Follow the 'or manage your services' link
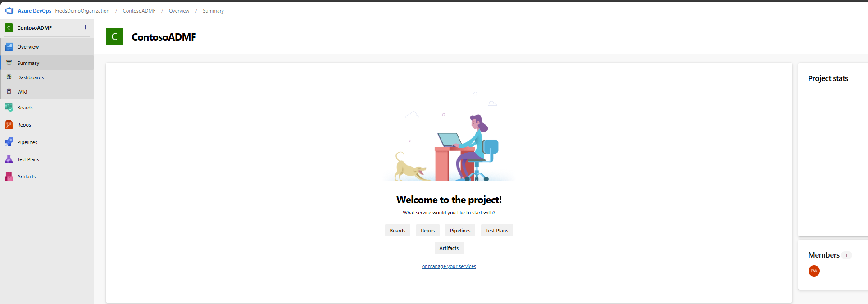Screen dimensions: 868x304 449,266
